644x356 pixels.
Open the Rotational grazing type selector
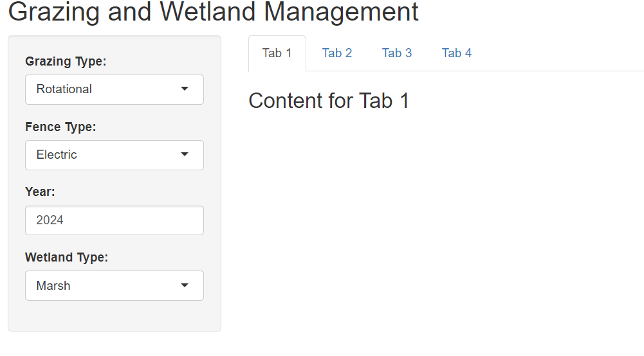pyautogui.click(x=114, y=89)
